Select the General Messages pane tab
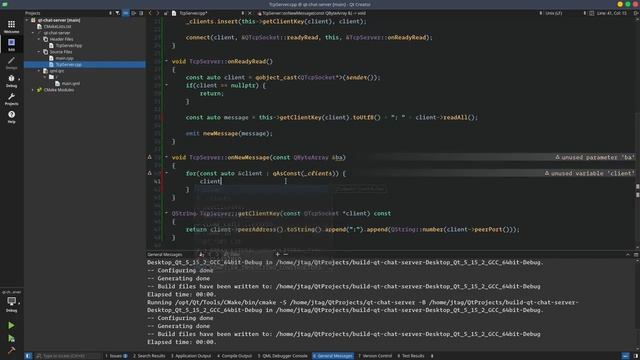The height and width of the screenshot is (360, 640). (x=333, y=356)
